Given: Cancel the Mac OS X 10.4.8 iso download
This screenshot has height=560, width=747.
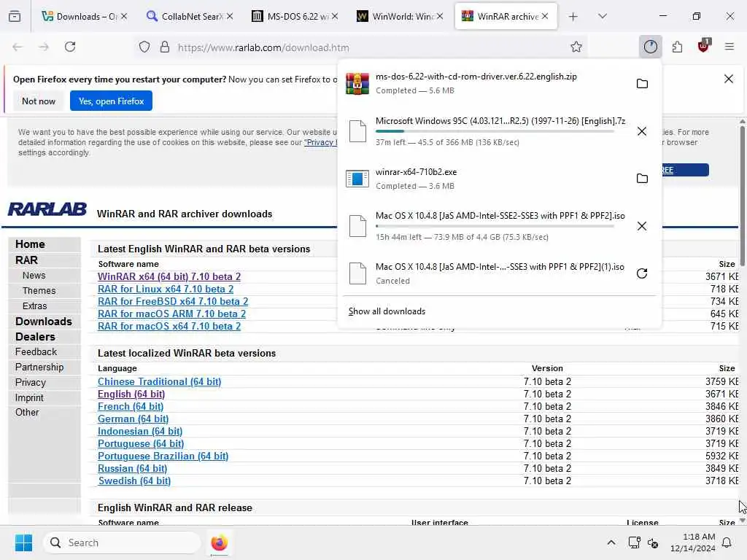Looking at the screenshot, I should pyautogui.click(x=642, y=226).
